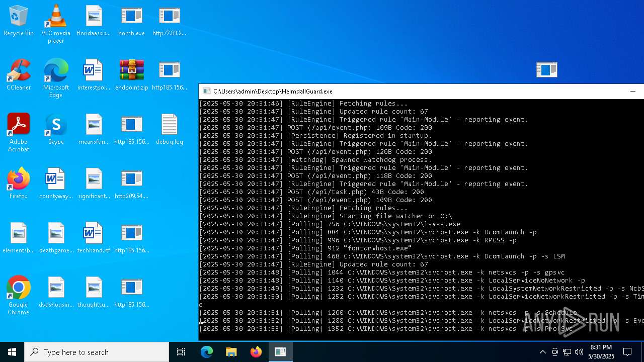The height and width of the screenshot is (362, 644).
Task: Launch Edge from the taskbar
Action: click(x=207, y=352)
